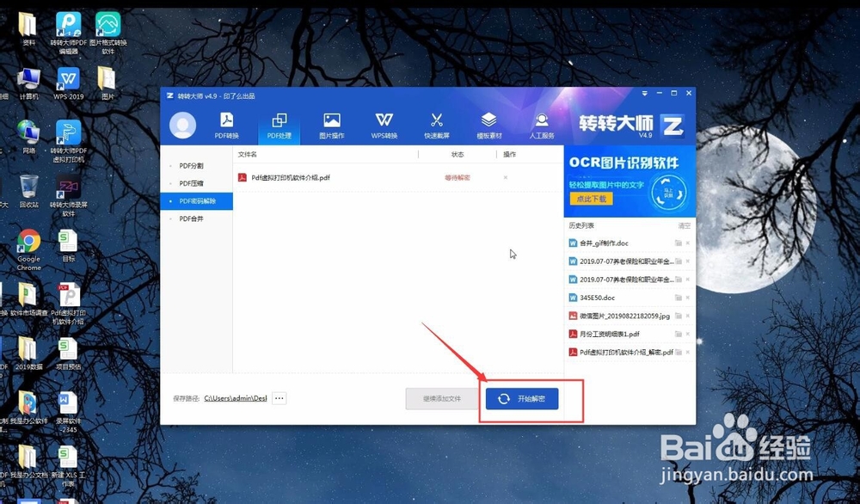Open folder for Pdf虚拟打印机软件介绍_解密.pdf entry
Viewport: 860px width, 504px height.
(678, 352)
